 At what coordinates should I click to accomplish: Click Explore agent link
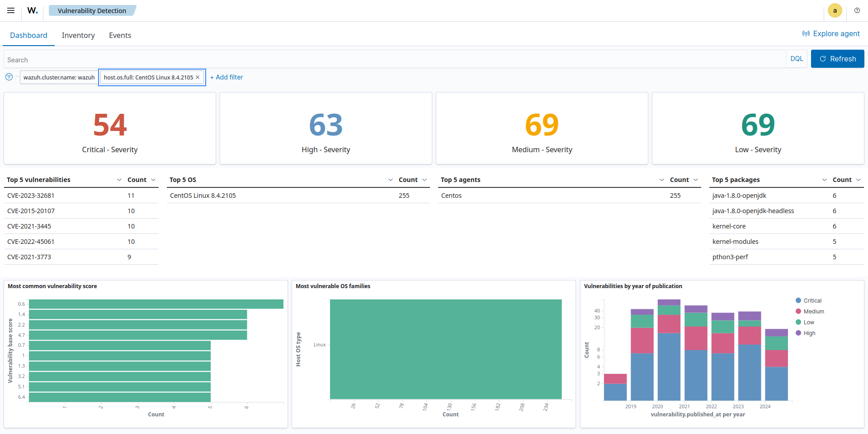coord(831,33)
